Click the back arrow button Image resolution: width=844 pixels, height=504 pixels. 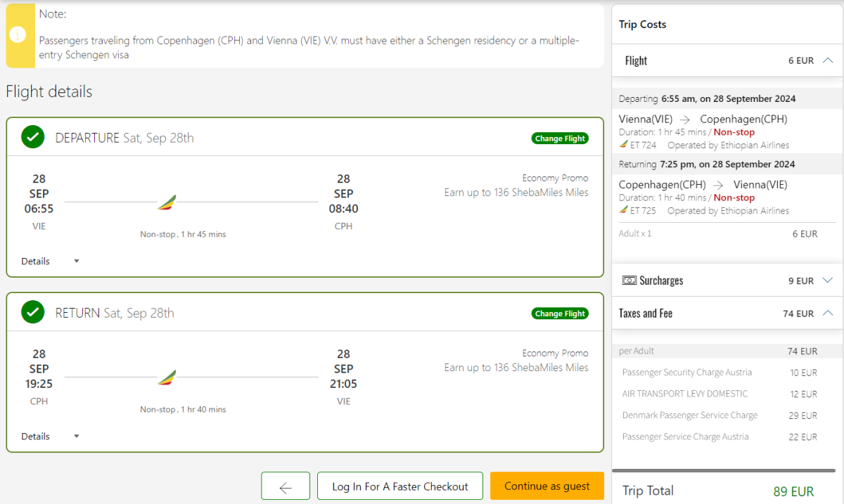[x=285, y=486]
